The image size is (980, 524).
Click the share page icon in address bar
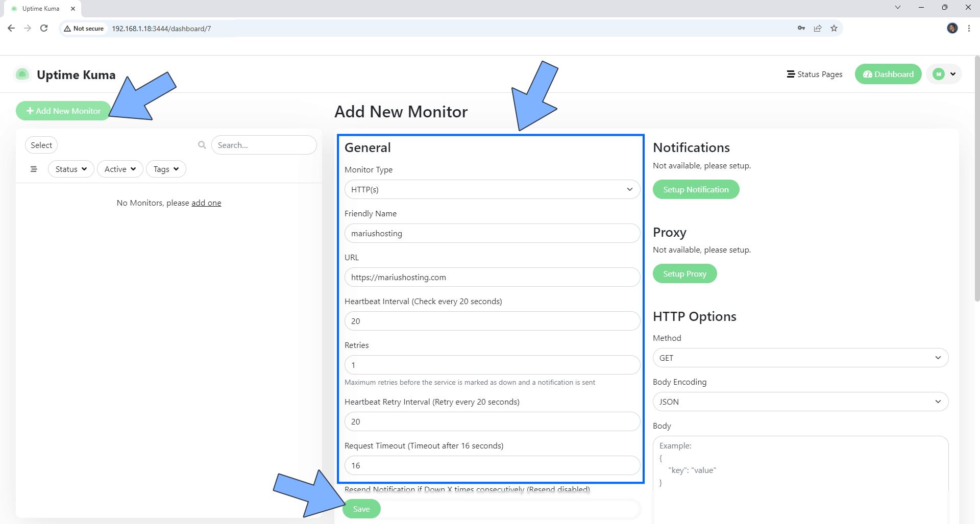click(818, 29)
